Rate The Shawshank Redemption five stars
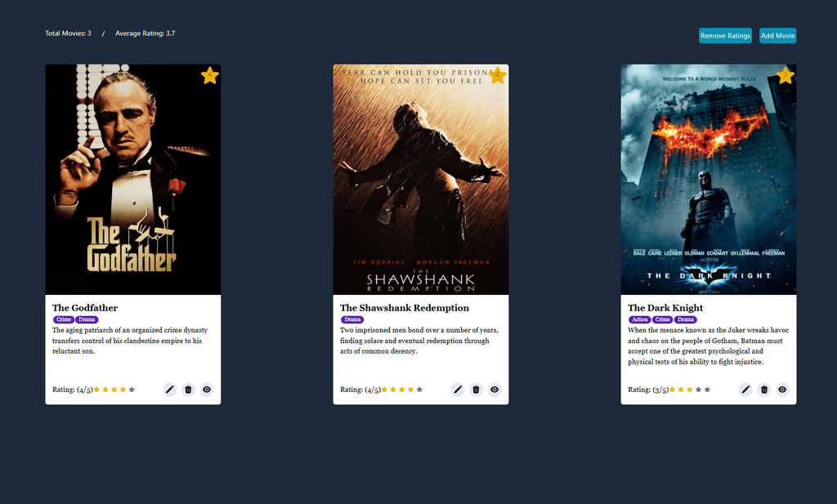 point(419,390)
